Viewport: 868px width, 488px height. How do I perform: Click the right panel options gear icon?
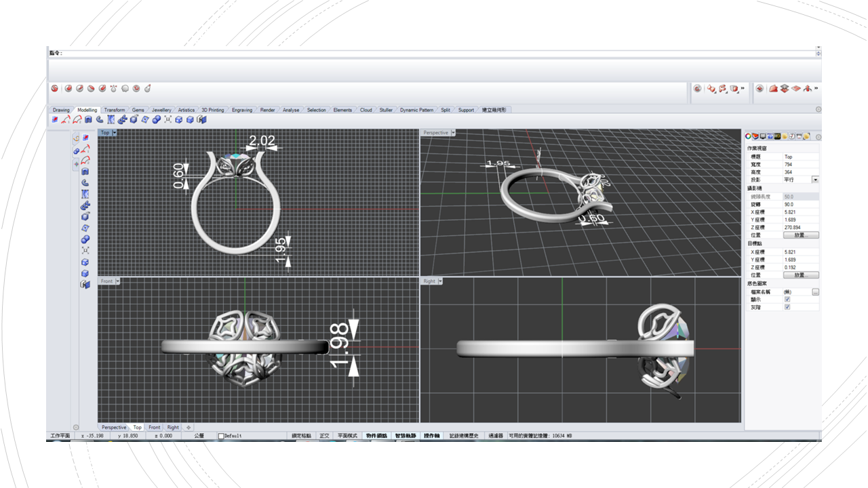tap(818, 136)
